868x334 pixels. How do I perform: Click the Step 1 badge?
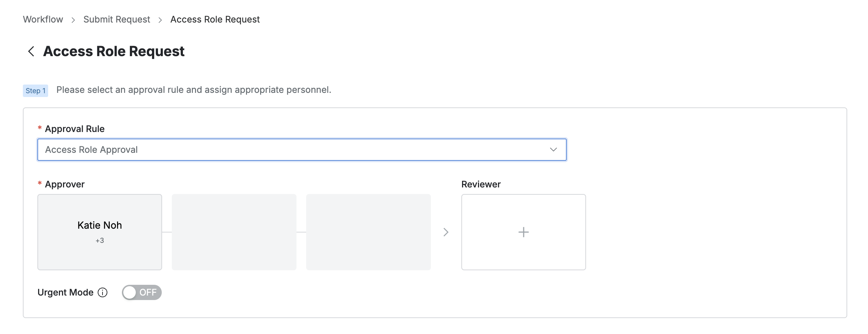coord(35,91)
